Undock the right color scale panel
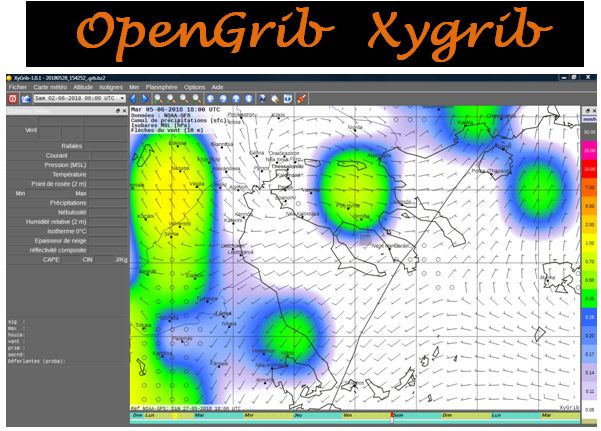The image size is (601, 431). click(588, 110)
